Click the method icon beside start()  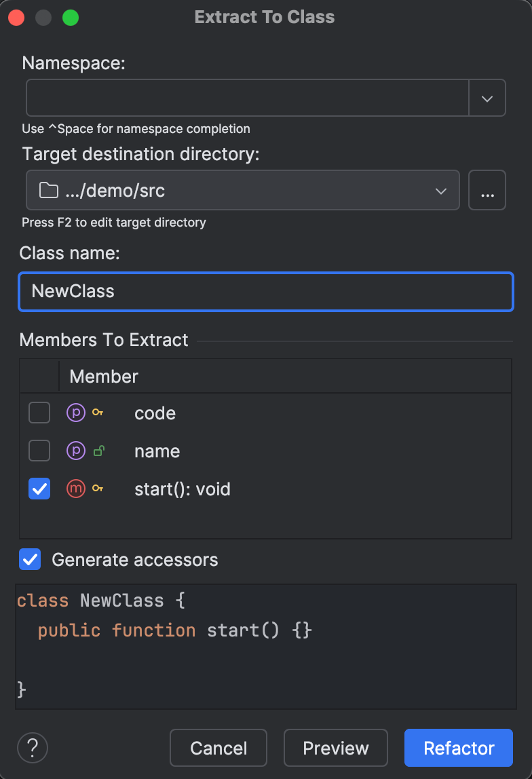point(75,489)
